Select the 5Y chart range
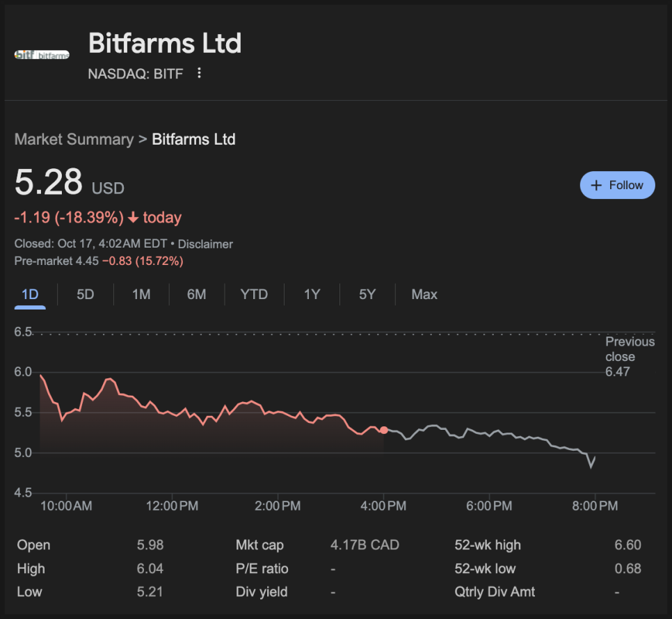Viewport: 672px width, 619px height. coord(367,294)
